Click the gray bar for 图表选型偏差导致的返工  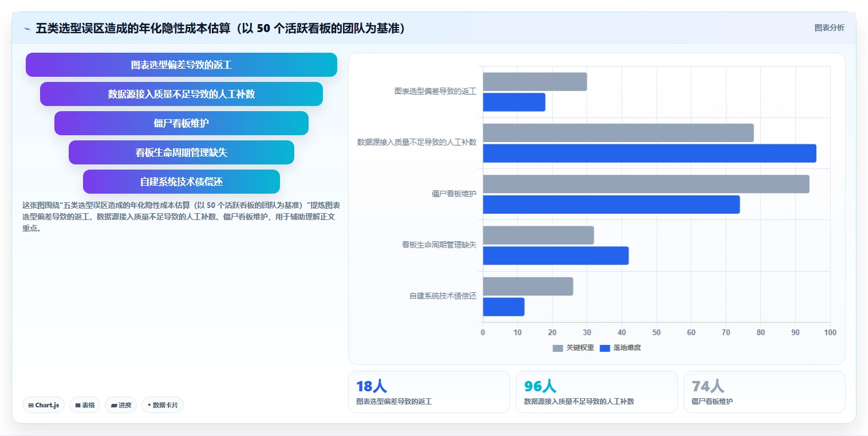[535, 82]
